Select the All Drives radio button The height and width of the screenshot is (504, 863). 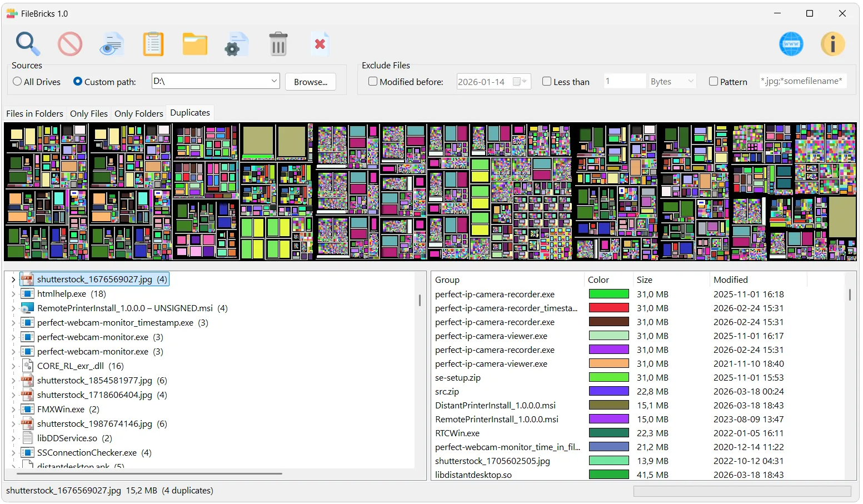coord(17,82)
